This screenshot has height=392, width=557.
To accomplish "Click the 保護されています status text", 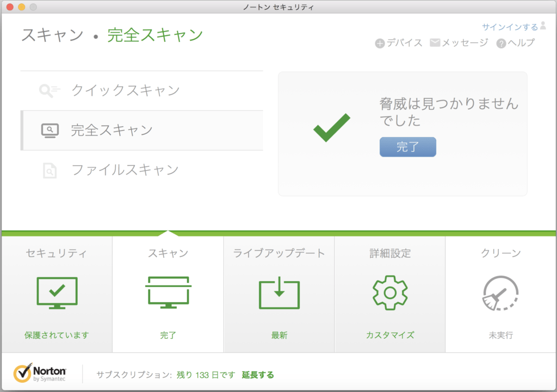I will [57, 335].
